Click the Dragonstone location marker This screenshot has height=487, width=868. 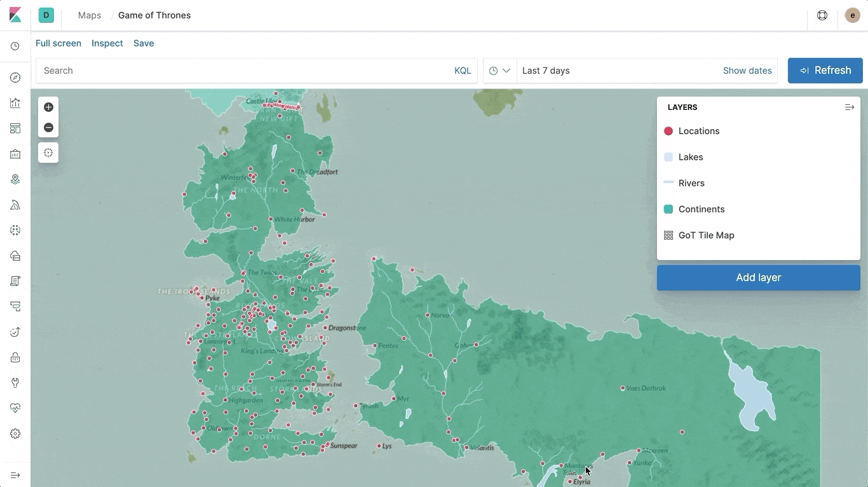pyautogui.click(x=325, y=328)
